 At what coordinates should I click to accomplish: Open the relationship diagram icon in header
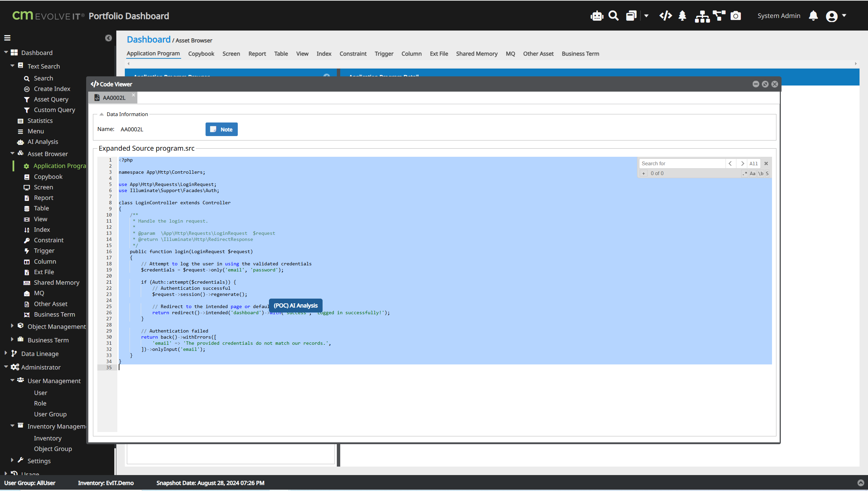[719, 16]
